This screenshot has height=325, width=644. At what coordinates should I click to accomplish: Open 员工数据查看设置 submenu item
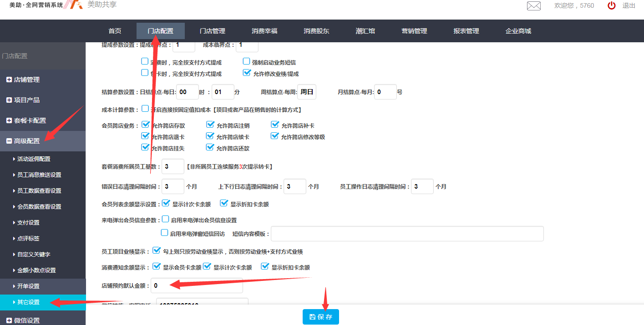[x=39, y=191]
